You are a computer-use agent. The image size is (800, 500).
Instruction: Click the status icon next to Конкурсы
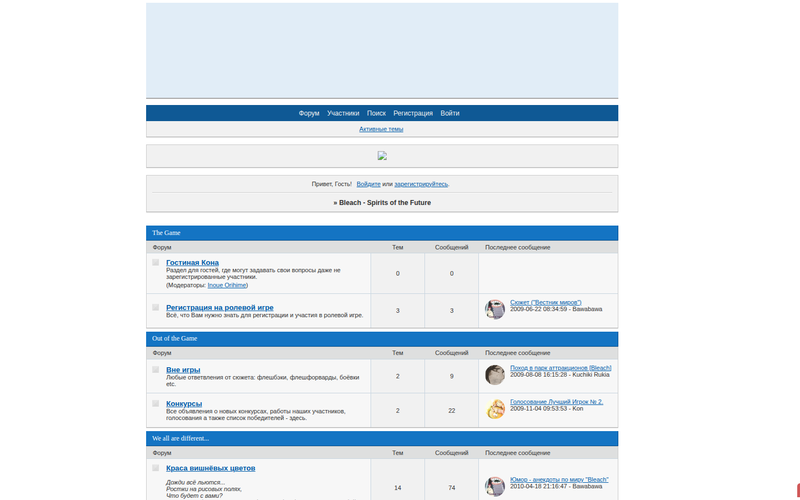pyautogui.click(x=156, y=403)
